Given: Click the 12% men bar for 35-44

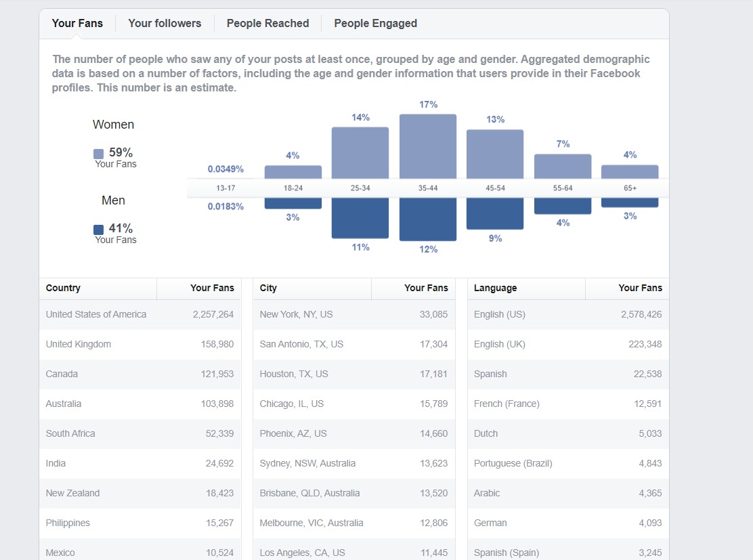Looking at the screenshot, I should 428,219.
